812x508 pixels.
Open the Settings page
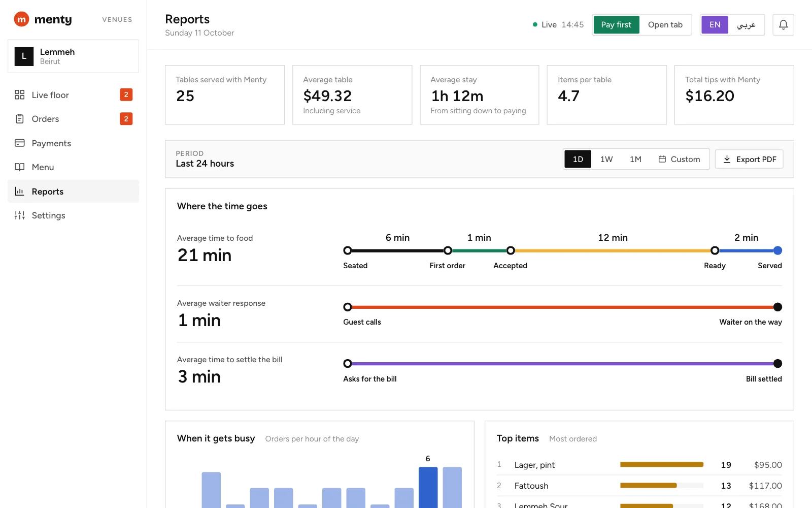pos(73,215)
